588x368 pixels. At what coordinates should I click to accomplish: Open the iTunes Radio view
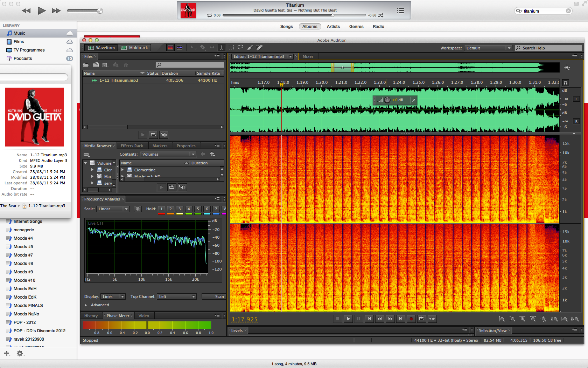tap(378, 27)
